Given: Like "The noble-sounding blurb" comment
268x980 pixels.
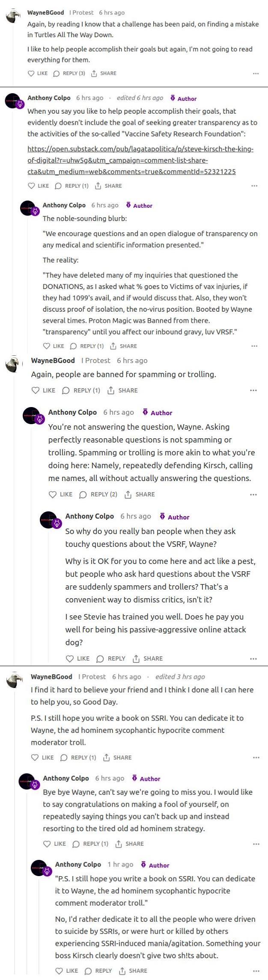Looking at the screenshot, I should (54, 346).
